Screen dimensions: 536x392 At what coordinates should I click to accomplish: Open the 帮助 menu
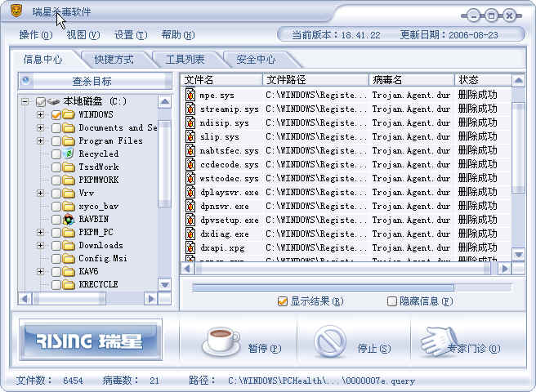click(x=178, y=35)
